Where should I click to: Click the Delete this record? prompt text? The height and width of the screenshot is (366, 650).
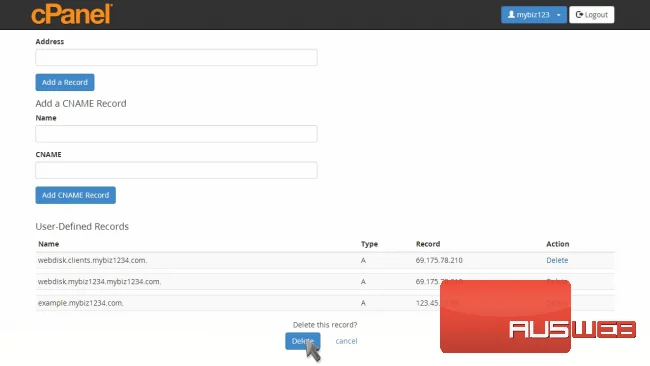(325, 325)
